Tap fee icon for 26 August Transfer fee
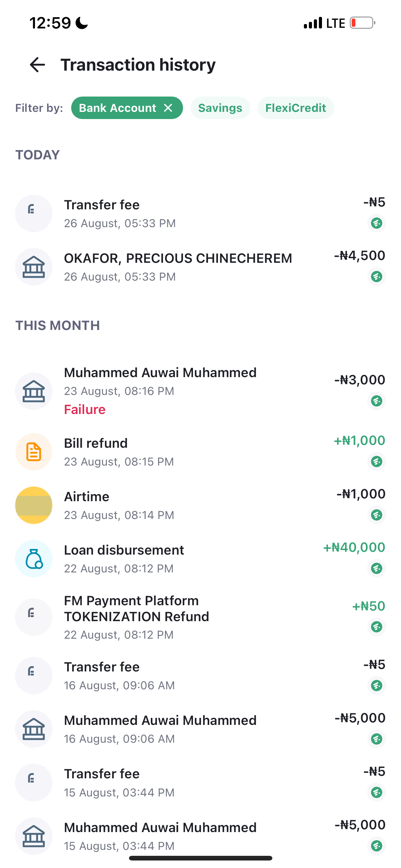 34,213
